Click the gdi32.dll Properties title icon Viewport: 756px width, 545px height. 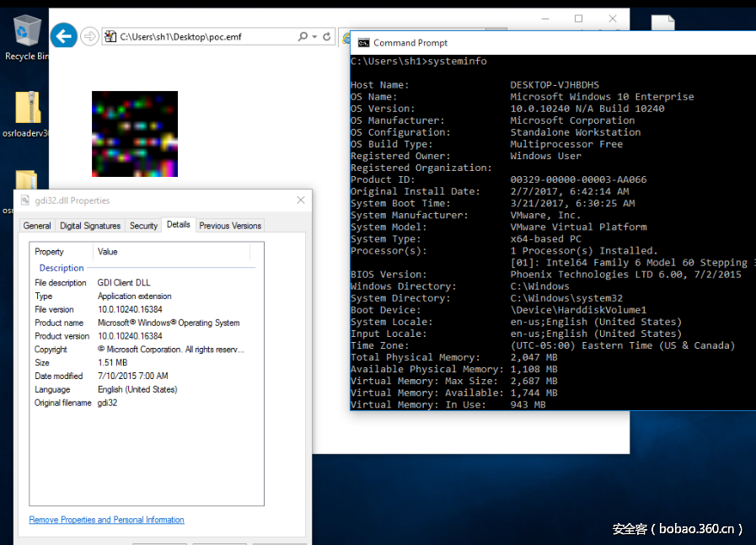click(26, 200)
